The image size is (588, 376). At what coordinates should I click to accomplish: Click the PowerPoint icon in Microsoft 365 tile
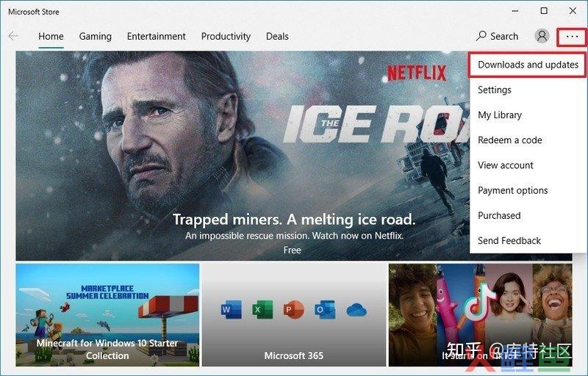tap(293, 310)
